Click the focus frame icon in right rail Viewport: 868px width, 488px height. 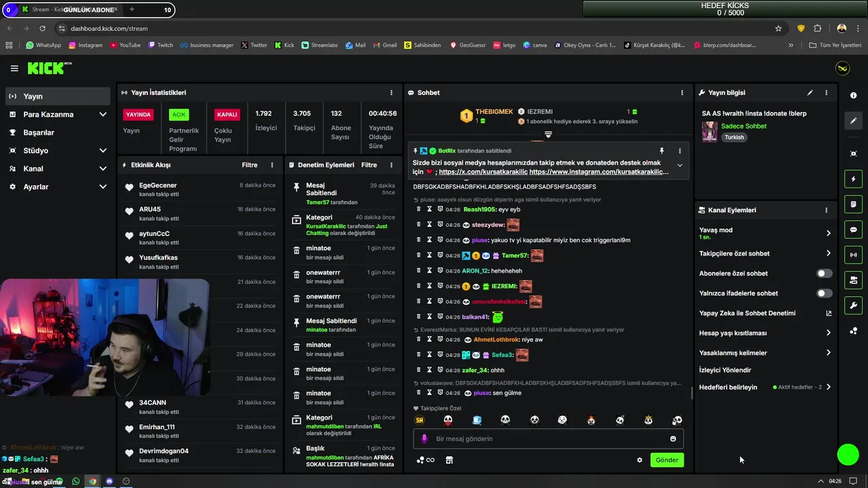click(x=853, y=154)
